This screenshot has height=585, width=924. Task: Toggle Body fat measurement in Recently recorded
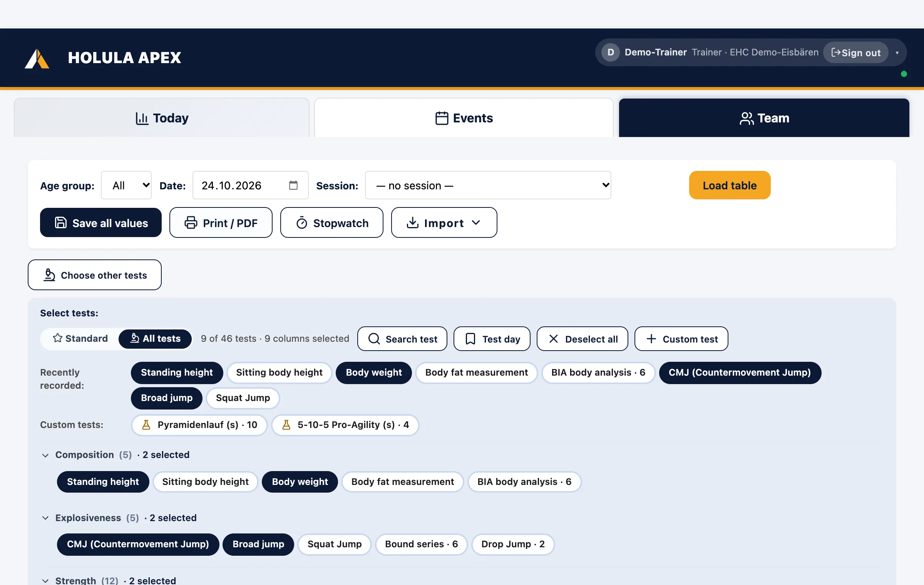tap(477, 373)
